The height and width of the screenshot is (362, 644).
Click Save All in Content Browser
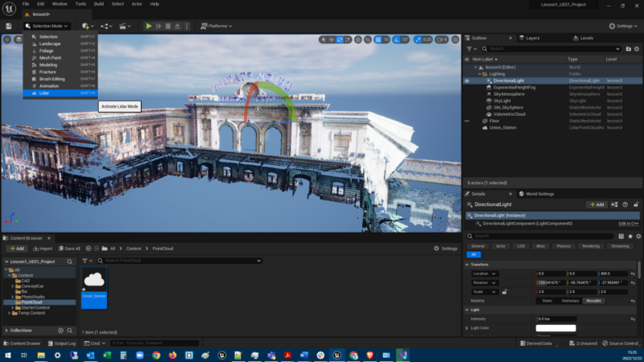tap(69, 249)
